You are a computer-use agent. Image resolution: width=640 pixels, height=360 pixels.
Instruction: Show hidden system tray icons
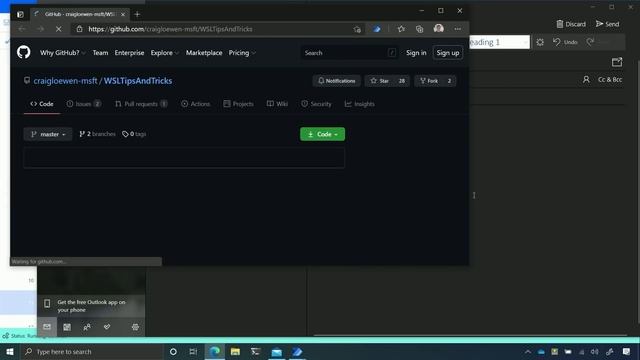[x=528, y=351]
